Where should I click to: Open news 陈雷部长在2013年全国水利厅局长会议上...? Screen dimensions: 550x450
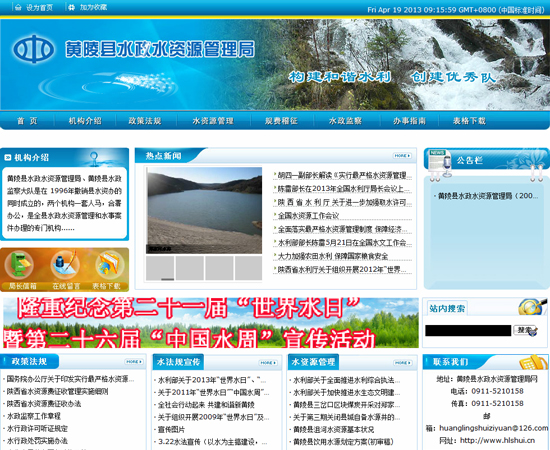click(x=344, y=189)
